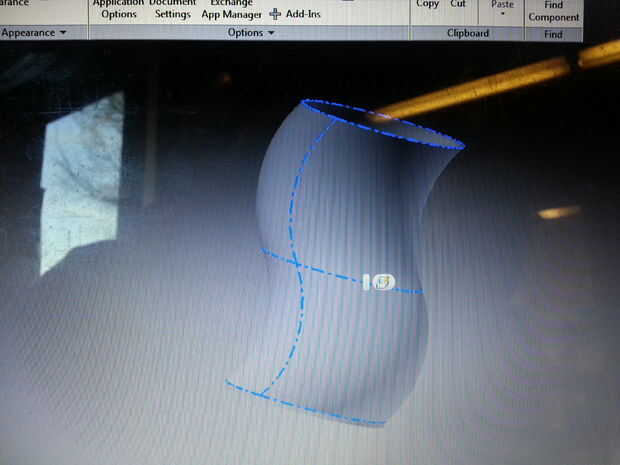Click Find Component
Viewport: 620px width, 465px height.
pyautogui.click(x=554, y=11)
